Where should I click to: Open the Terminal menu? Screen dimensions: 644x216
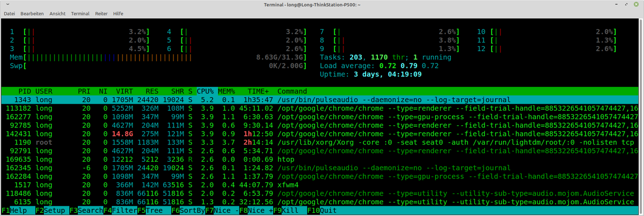(x=80, y=13)
